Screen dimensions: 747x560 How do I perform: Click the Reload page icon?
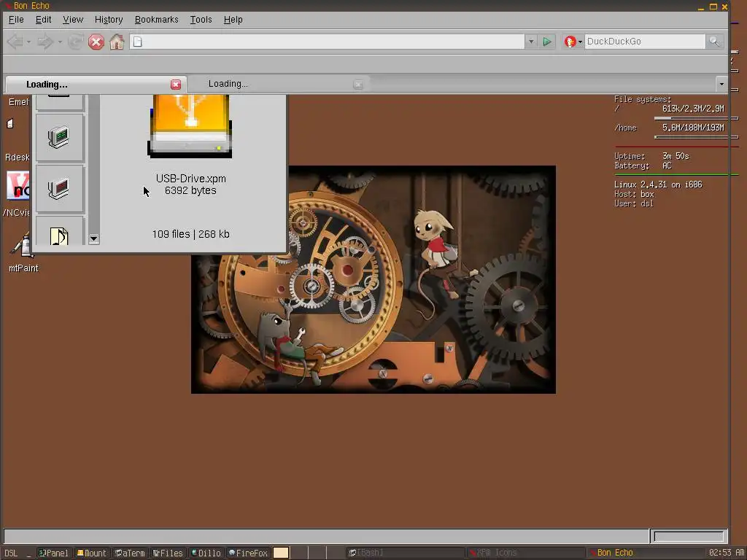(x=76, y=42)
